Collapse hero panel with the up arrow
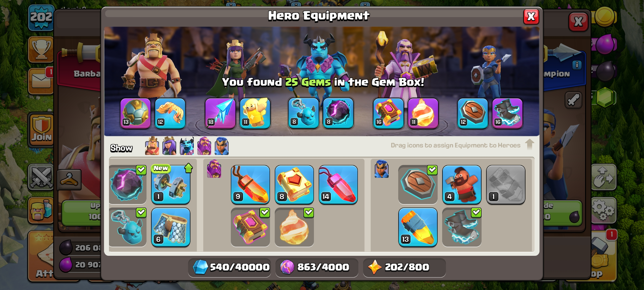This screenshot has width=644, height=290. pos(530,144)
